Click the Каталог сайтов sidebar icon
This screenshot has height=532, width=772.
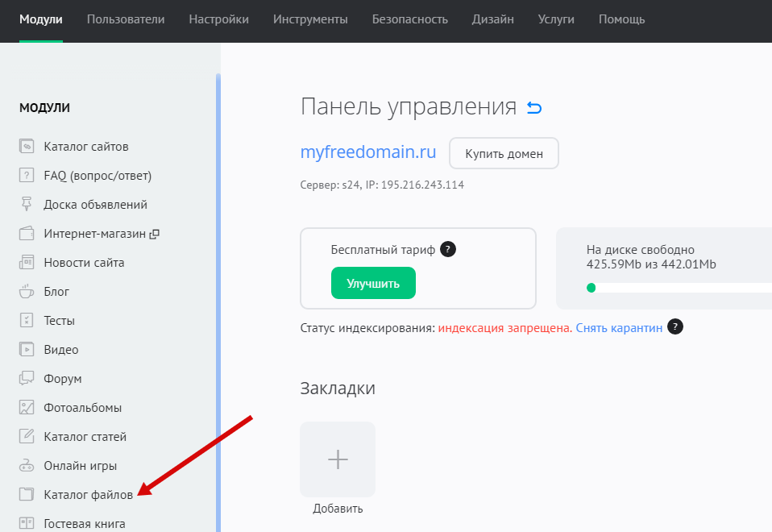tap(27, 147)
